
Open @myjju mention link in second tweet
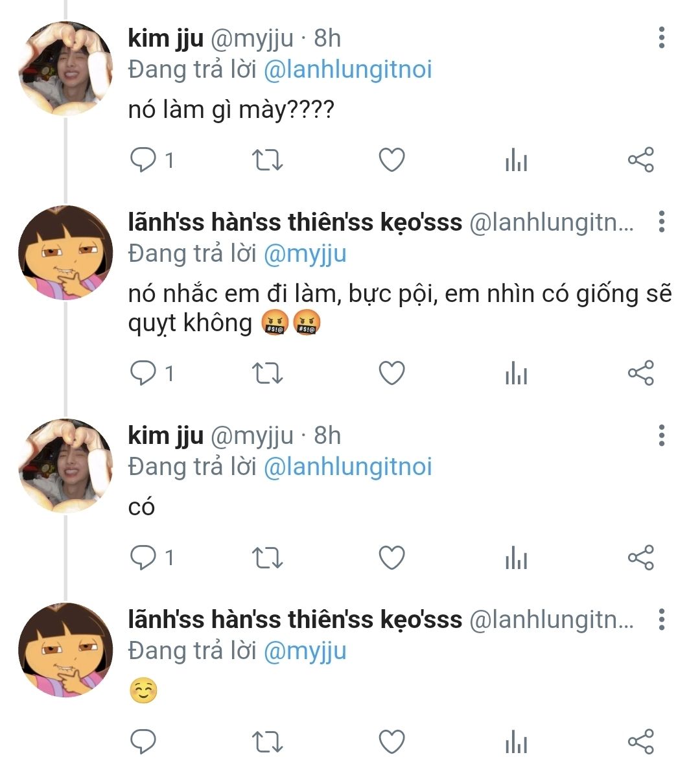tap(305, 253)
